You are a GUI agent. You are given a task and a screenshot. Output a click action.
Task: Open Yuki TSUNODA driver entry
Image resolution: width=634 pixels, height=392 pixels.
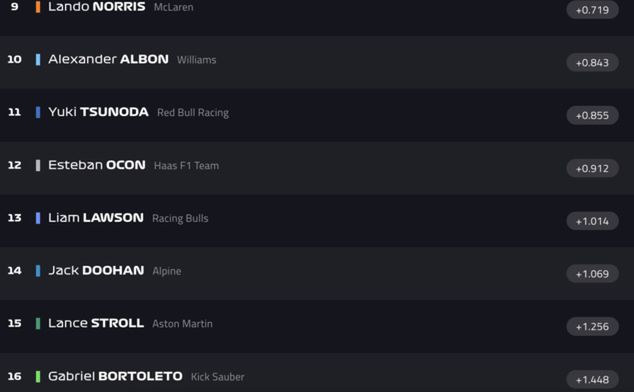click(317, 115)
